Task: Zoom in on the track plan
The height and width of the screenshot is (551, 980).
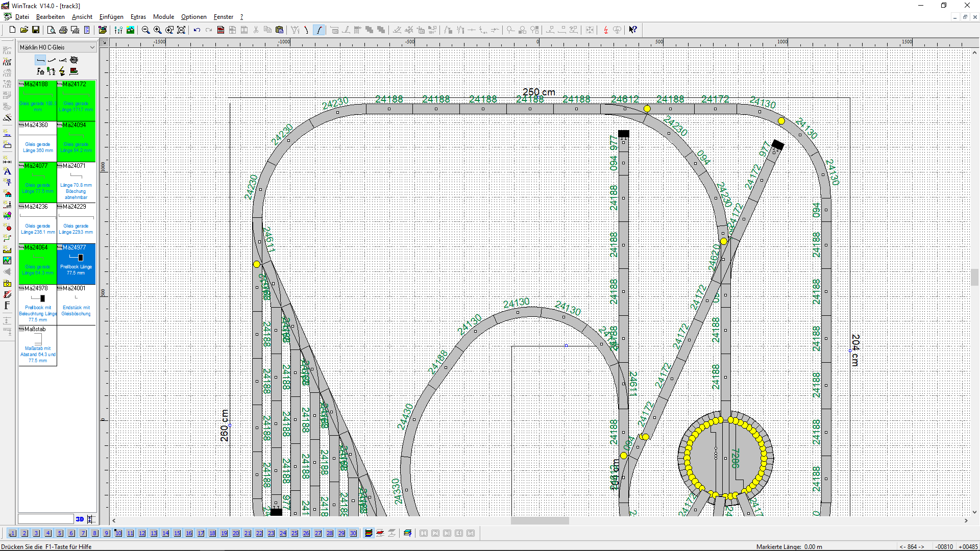Action: (x=157, y=30)
